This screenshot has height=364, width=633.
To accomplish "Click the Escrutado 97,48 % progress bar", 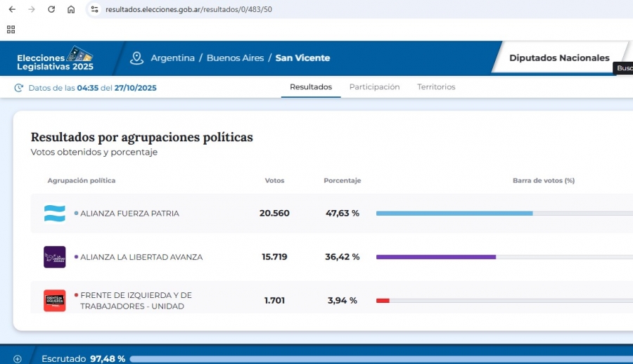I will coord(380,359).
